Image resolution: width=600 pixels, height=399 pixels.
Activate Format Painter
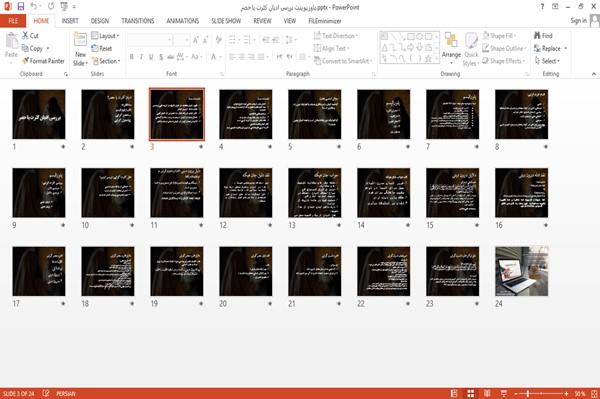pos(43,61)
